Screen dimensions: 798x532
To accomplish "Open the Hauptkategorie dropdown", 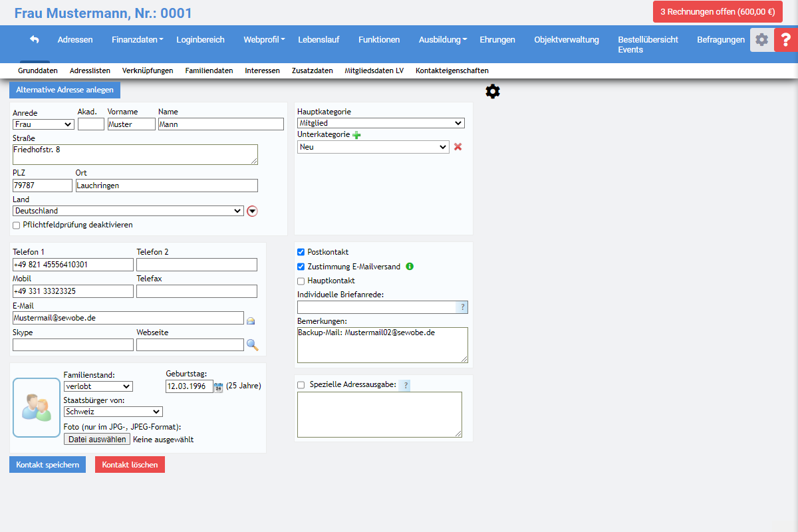I will [380, 123].
